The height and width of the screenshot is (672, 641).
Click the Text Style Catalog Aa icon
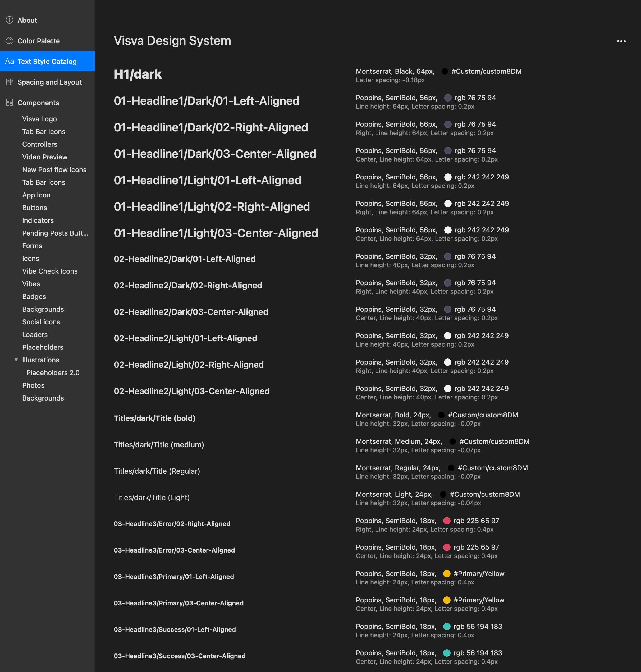(x=10, y=62)
